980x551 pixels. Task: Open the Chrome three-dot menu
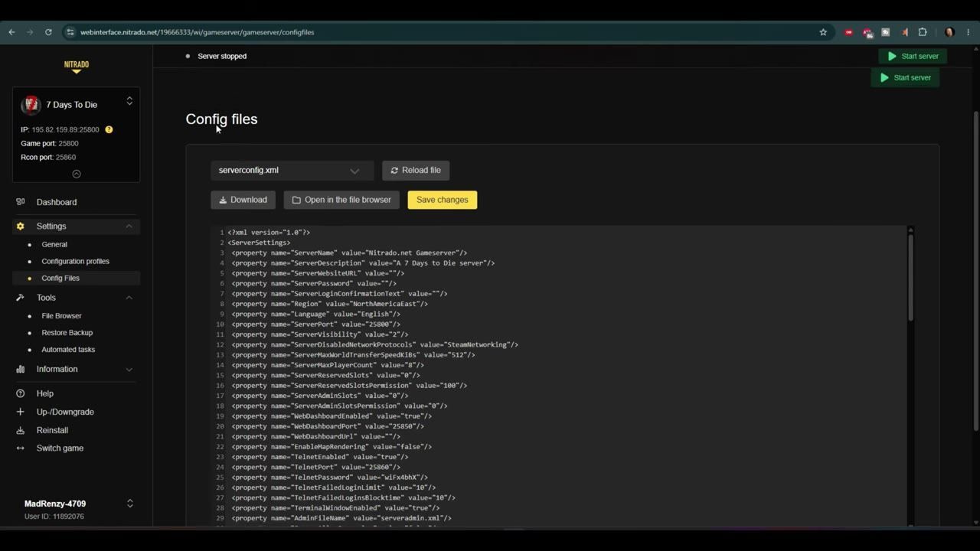coord(969,32)
